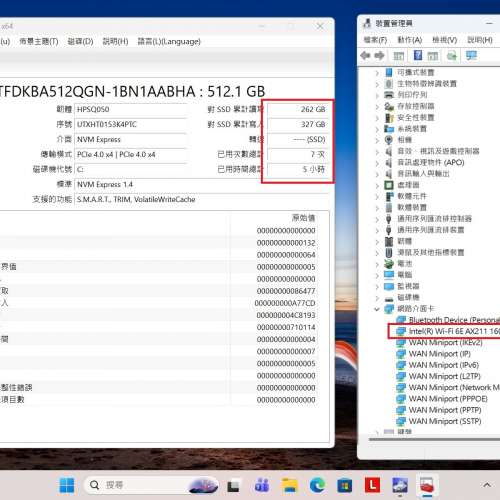Expand the 生物特徵辨識裝置 category
This screenshot has height=500, width=500.
(x=377, y=84)
